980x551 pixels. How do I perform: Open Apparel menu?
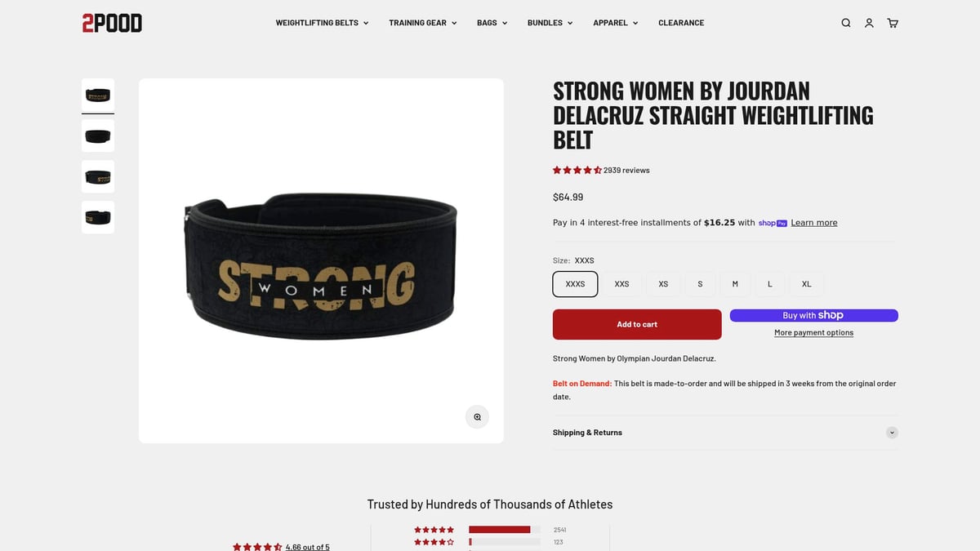[616, 23]
